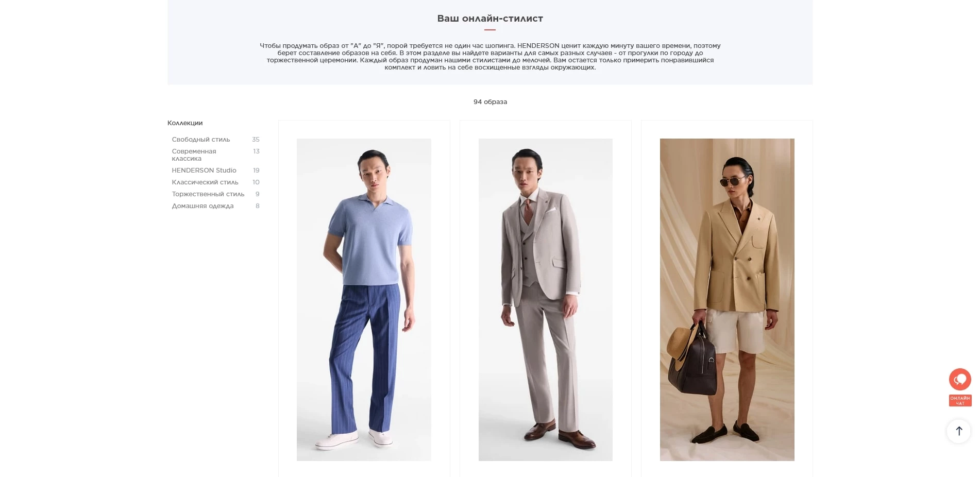Filter by Домашняя одежда collection
The width and height of the screenshot is (980, 477).
[x=202, y=206]
